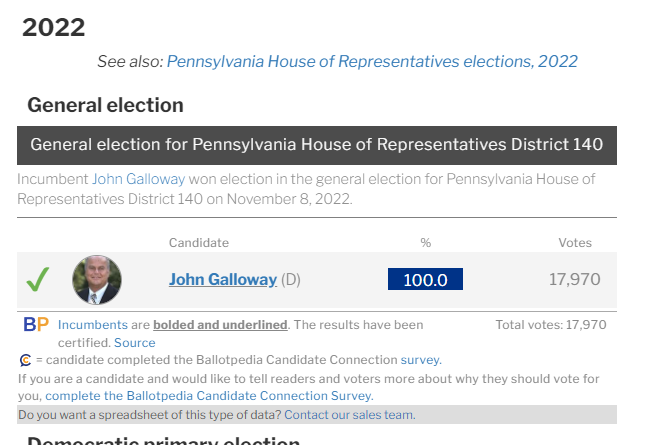The height and width of the screenshot is (445, 645).
Task: Follow the Incumbents link
Action: coord(92,325)
